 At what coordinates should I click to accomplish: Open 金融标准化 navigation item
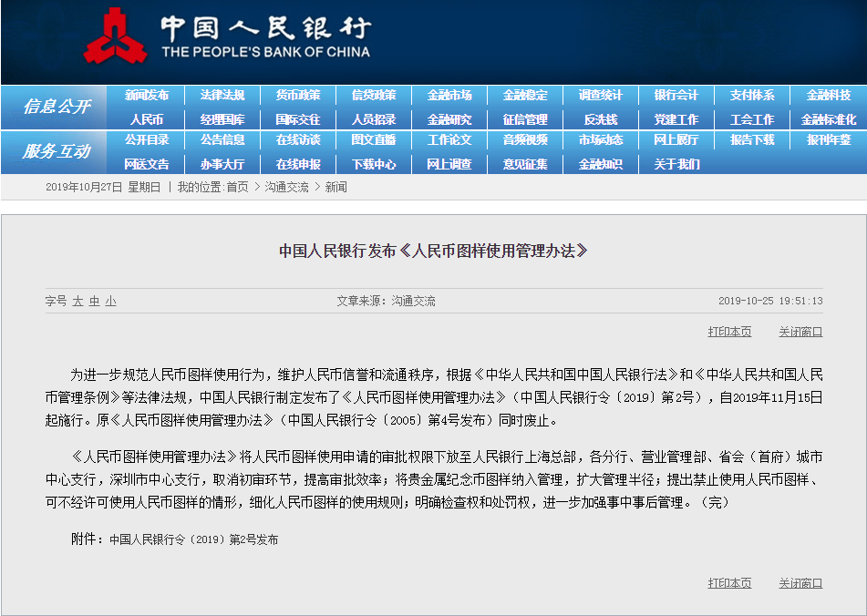(829, 119)
